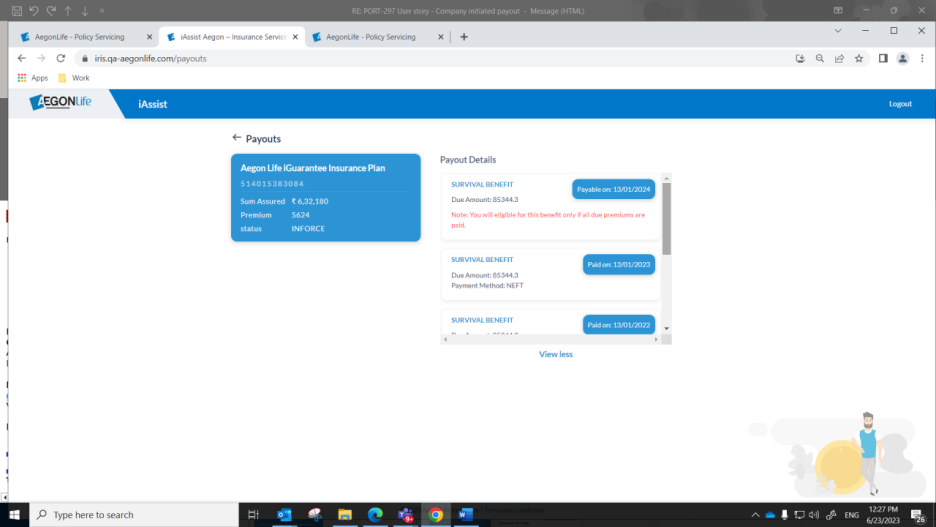Bookmark this page using the star icon
936x527 pixels.
click(x=859, y=59)
